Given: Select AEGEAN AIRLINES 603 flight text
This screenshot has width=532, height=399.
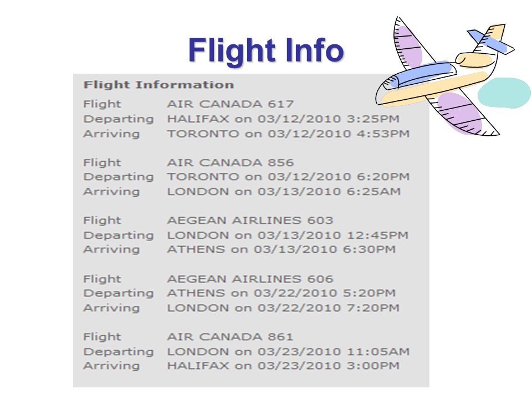Looking at the screenshot, I should [x=250, y=221].
